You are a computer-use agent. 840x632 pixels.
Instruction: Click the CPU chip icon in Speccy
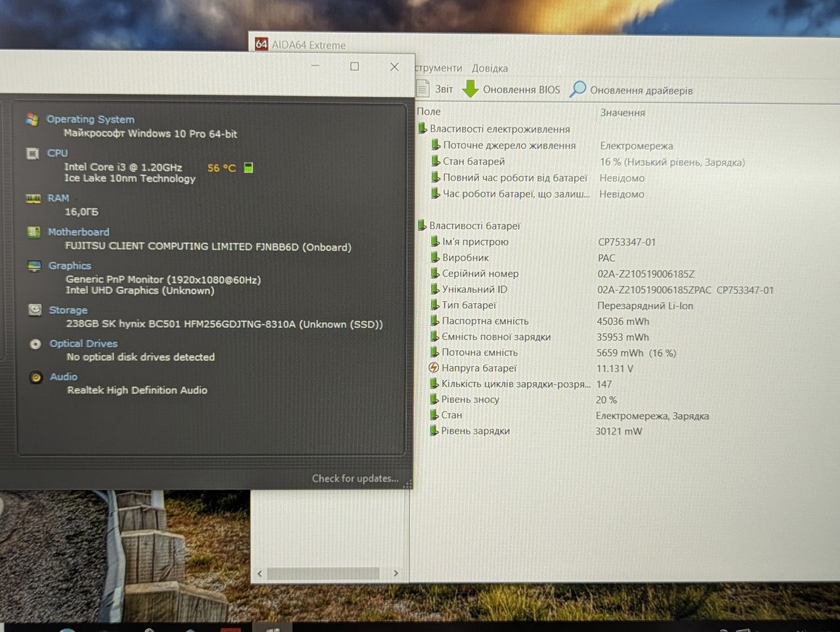pos(32,154)
